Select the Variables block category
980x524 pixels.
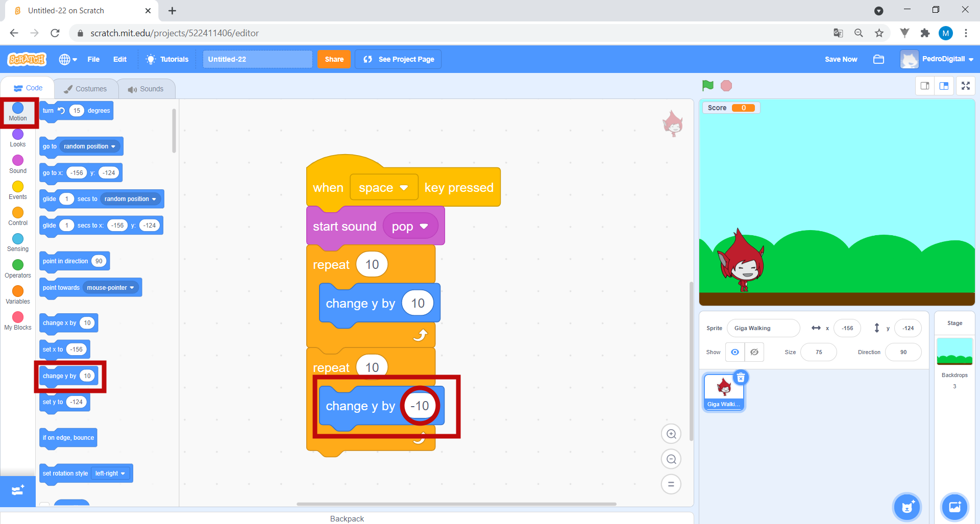click(18, 295)
